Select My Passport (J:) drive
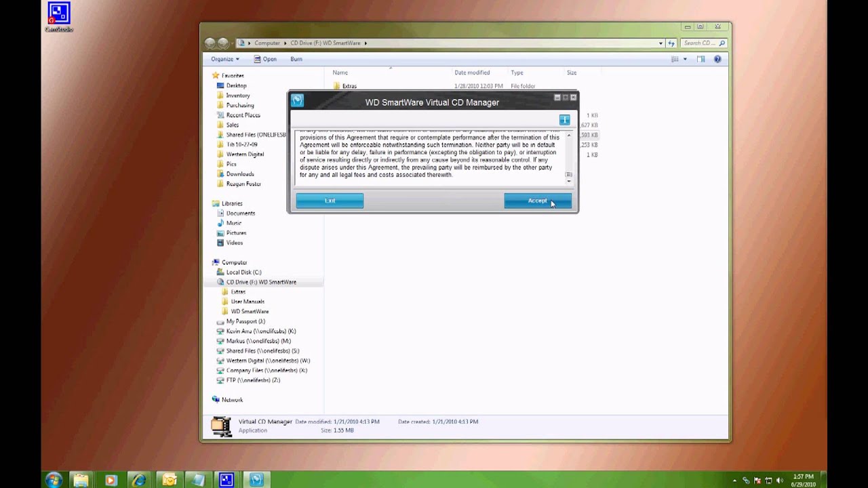The image size is (868, 488). [x=245, y=321]
